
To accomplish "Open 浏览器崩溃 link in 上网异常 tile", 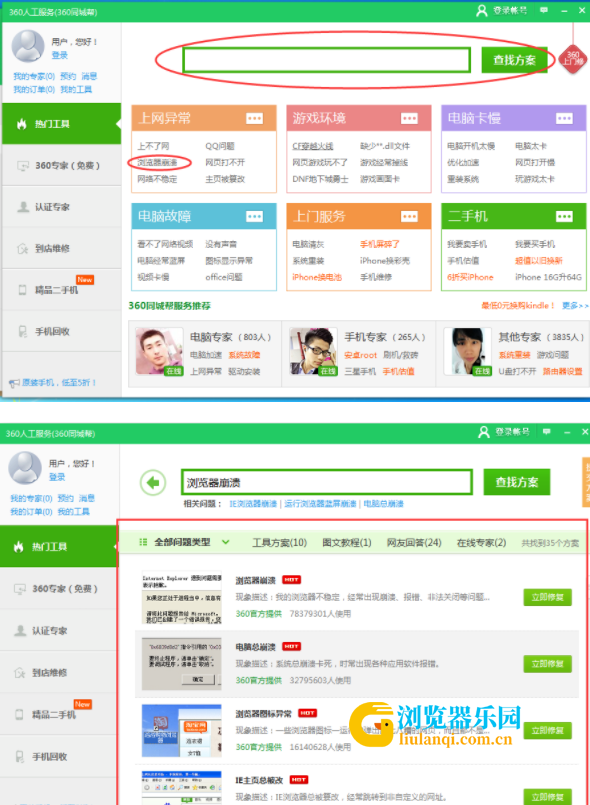I will [157, 163].
